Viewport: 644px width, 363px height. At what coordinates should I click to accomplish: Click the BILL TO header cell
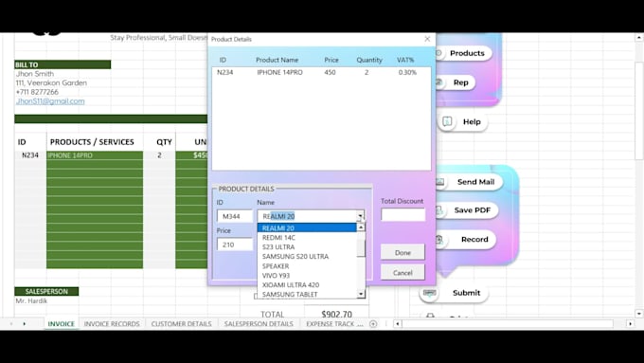click(x=63, y=64)
